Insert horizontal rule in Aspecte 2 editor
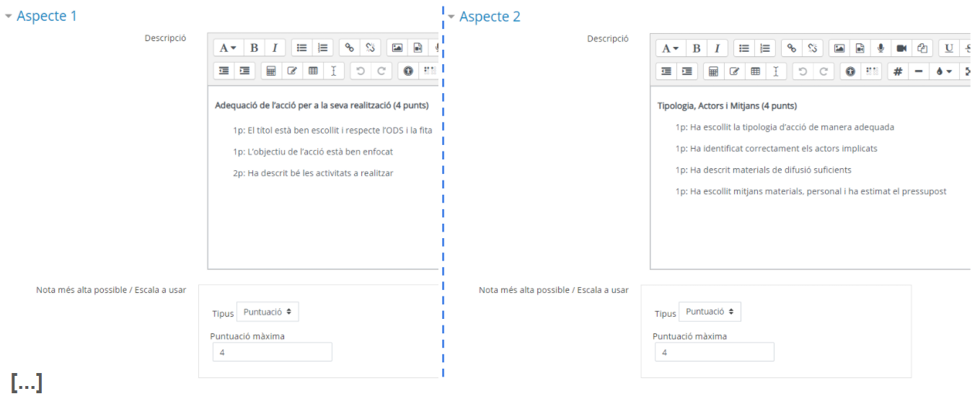The image size is (980, 399). 919,71
